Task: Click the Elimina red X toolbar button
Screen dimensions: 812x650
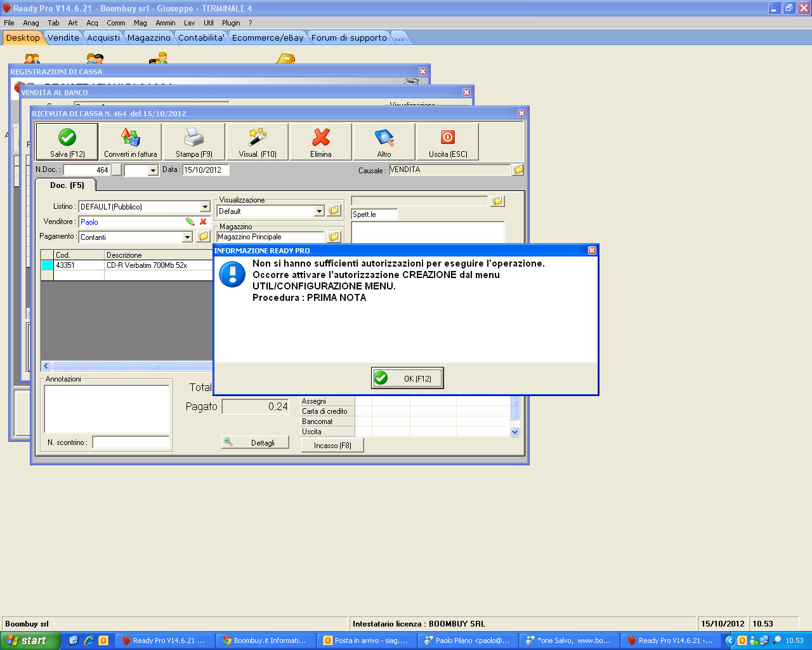Action: pyautogui.click(x=321, y=141)
